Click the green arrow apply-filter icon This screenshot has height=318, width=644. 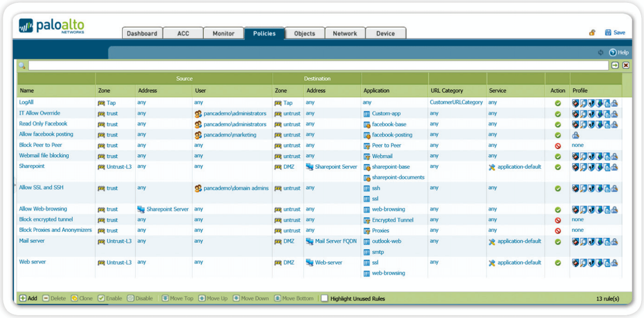click(x=615, y=65)
